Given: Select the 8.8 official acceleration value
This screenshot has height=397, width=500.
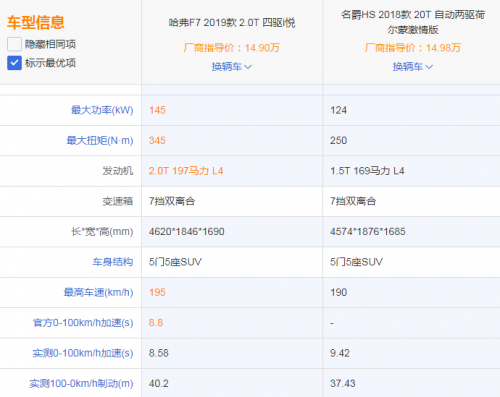Looking at the screenshot, I should pyautogui.click(x=156, y=323).
